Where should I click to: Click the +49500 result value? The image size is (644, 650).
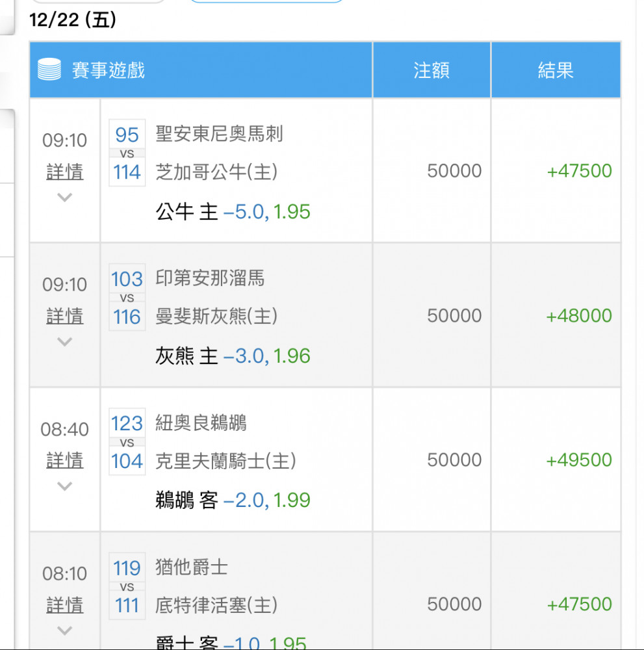coord(579,460)
